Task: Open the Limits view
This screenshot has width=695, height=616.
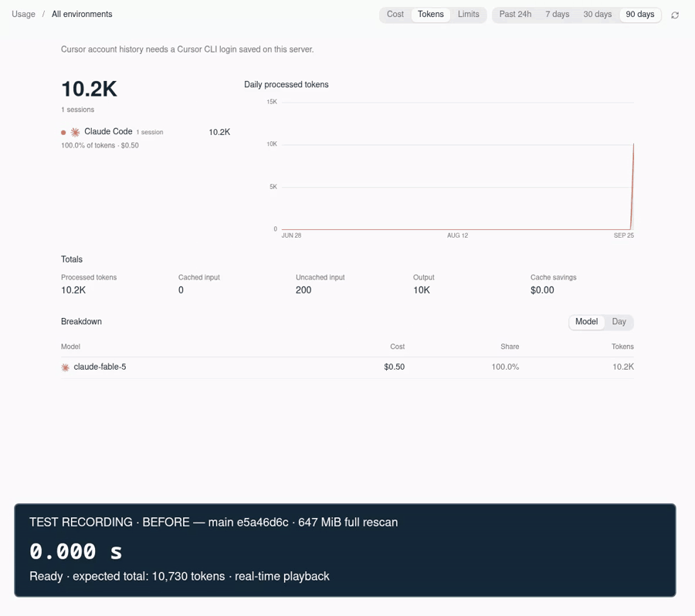Action: pos(468,14)
